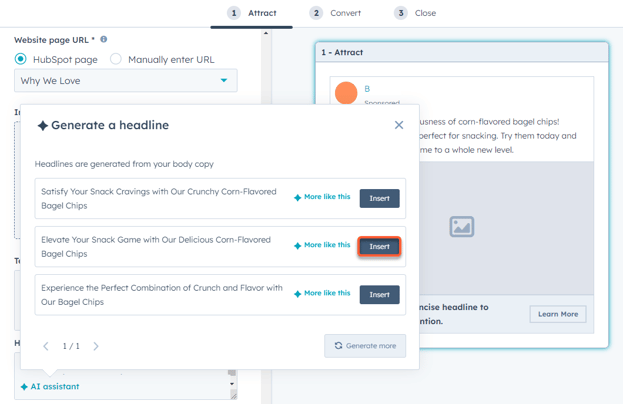Switch to the Convert step tab

point(335,13)
